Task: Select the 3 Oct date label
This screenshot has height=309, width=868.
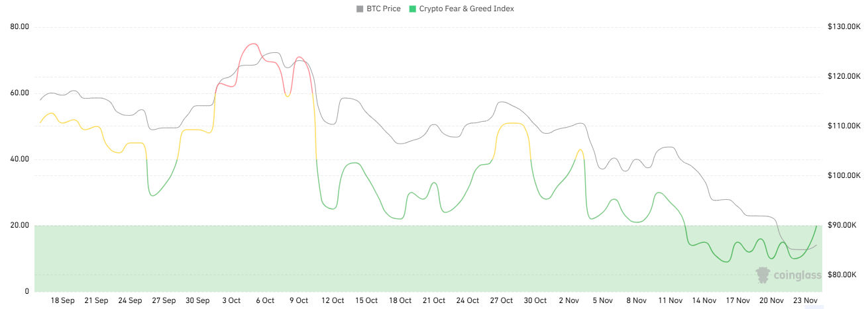Action: (x=231, y=300)
